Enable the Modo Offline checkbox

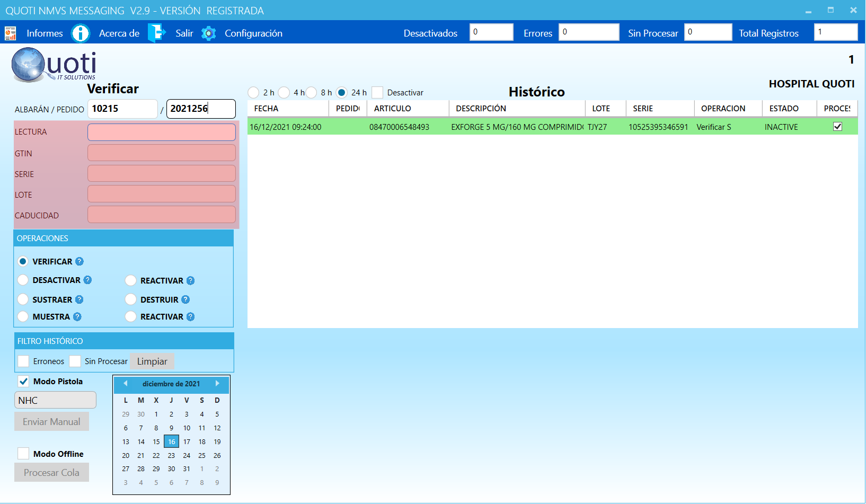(23, 454)
